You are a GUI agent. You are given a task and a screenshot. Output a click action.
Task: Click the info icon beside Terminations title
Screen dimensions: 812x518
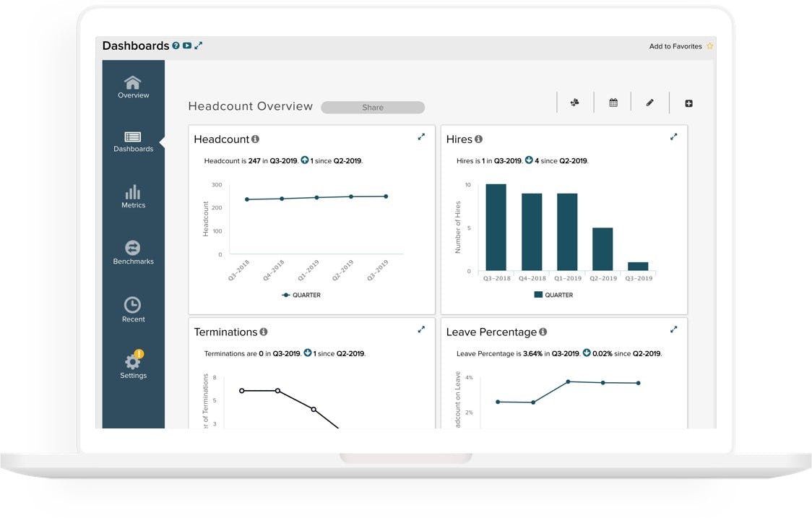[264, 332]
